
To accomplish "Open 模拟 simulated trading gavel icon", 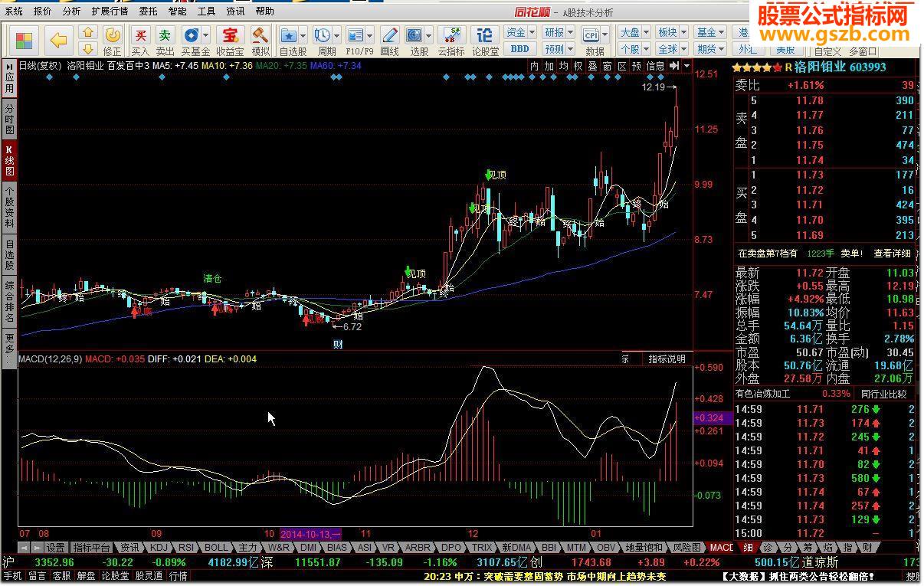I will coord(260,41).
